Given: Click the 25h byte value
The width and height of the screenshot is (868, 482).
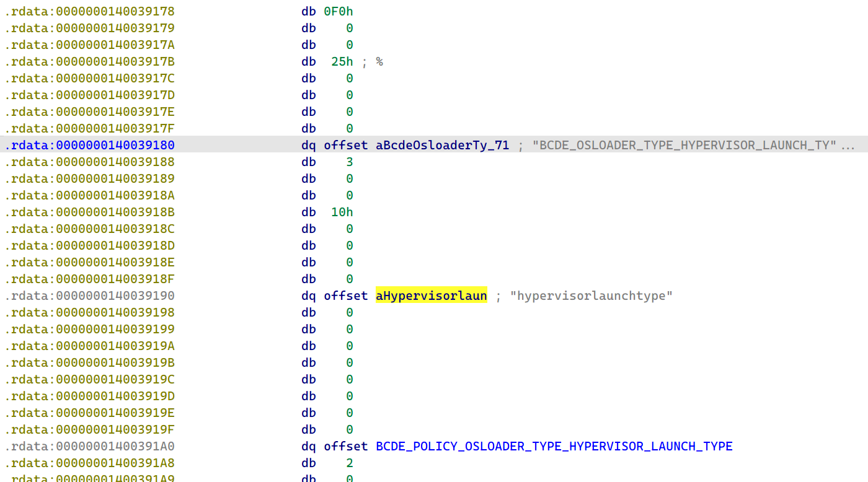Looking at the screenshot, I should (x=342, y=61).
